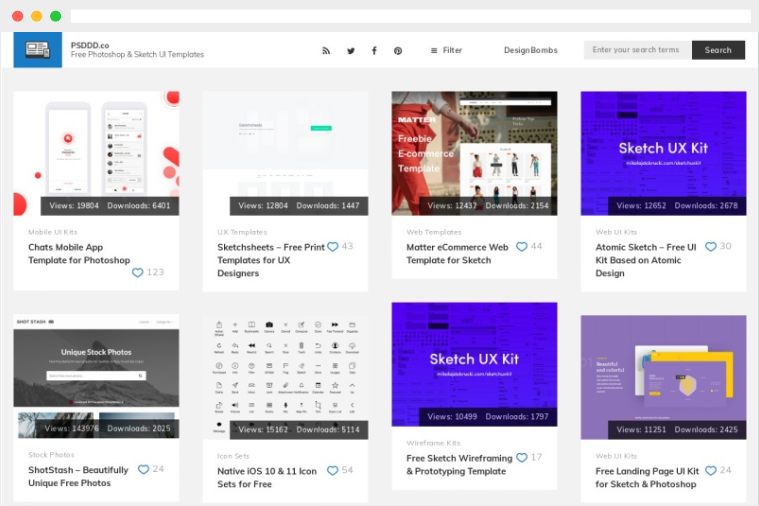This screenshot has height=506, width=759.
Task: Select Web UI Kits label above Atomic Sketch
Action: tap(616, 232)
